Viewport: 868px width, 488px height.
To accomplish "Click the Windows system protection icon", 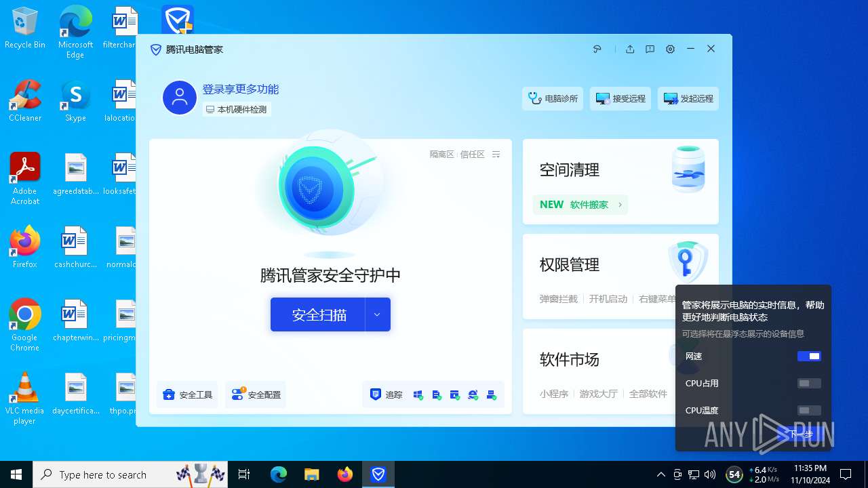I will [418, 394].
